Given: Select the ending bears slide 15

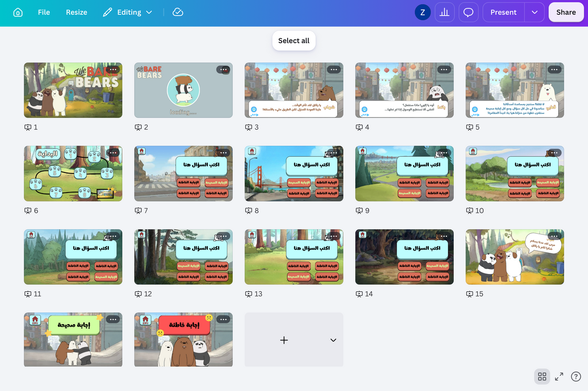Looking at the screenshot, I should 515,257.
